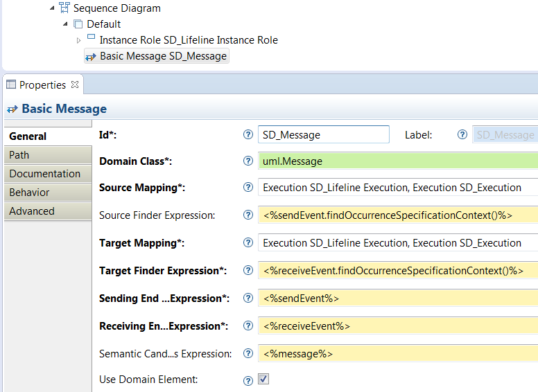Click help icon beside Label field
The image size is (538, 392).
(x=462, y=135)
